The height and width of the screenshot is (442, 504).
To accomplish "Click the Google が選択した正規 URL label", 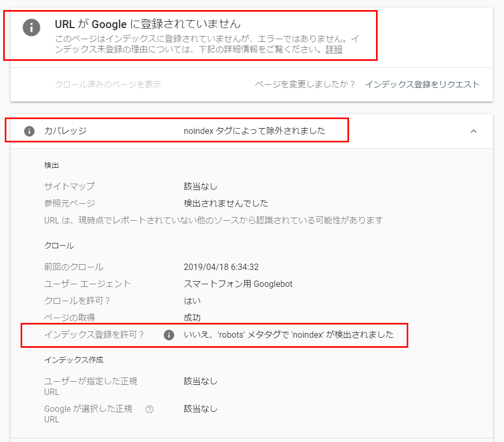I will [88, 414].
